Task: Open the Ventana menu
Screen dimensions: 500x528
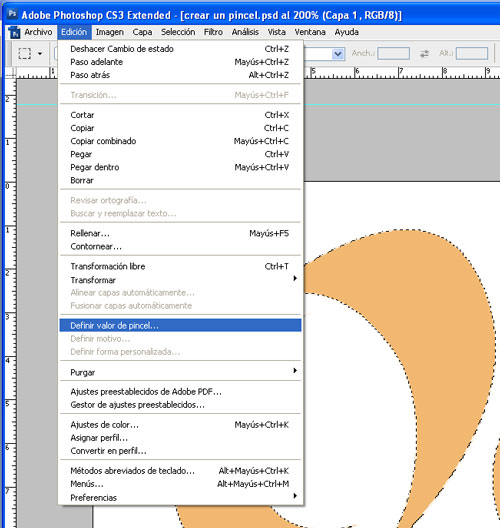Action: pos(310,32)
